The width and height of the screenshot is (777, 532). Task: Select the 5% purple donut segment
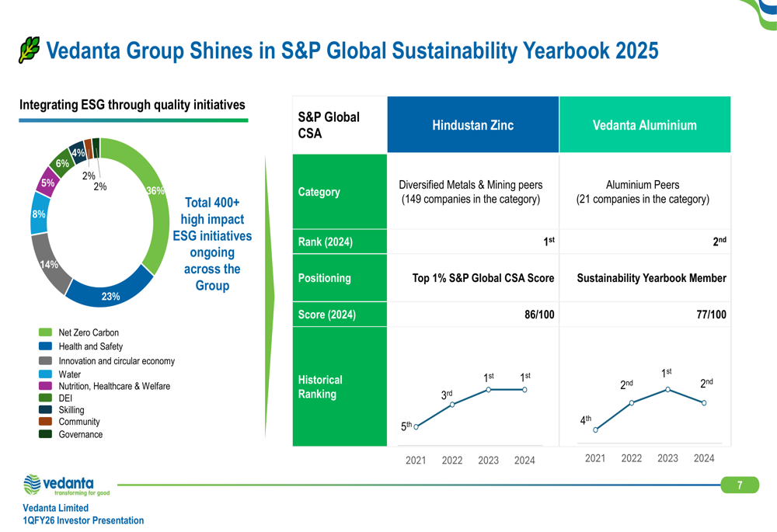point(47,183)
